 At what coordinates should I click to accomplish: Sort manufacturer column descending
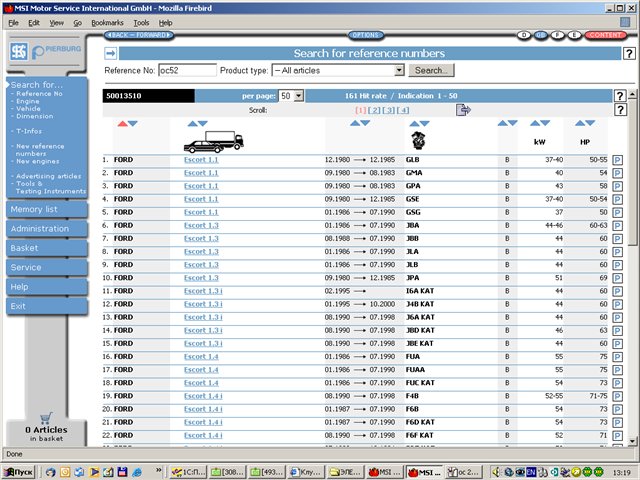click(133, 124)
